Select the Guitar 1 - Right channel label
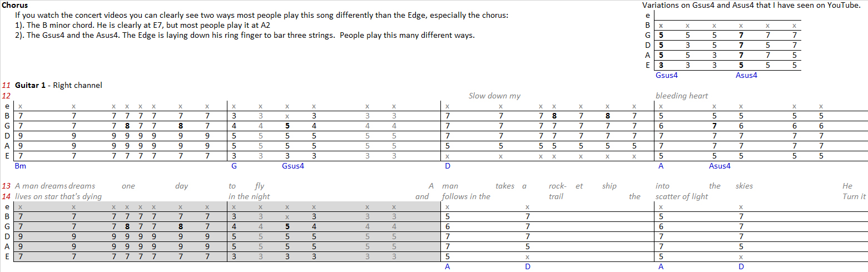The image size is (868, 272). tap(58, 85)
